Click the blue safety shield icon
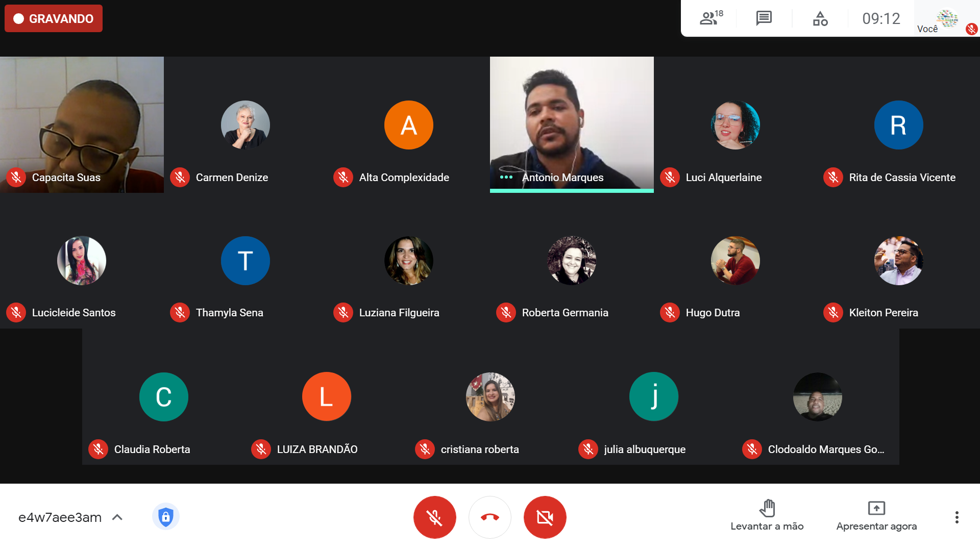The width and height of the screenshot is (980, 551). (x=165, y=517)
